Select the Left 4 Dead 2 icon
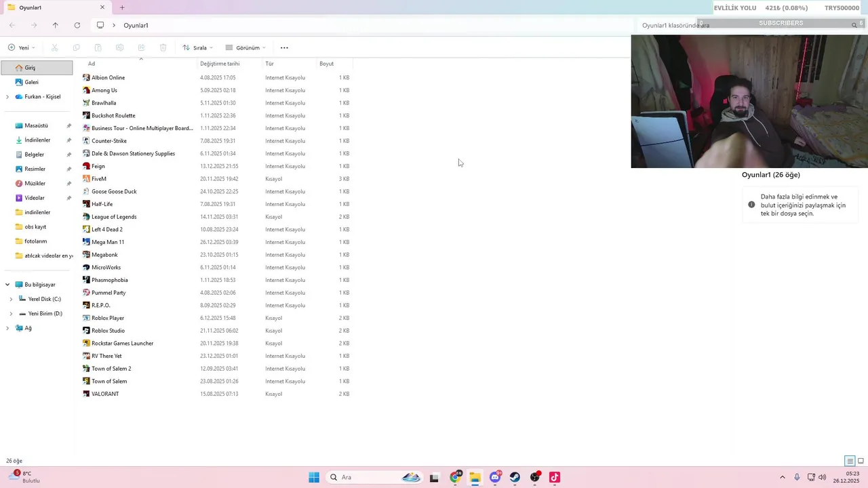The width and height of the screenshot is (868, 488). [x=86, y=229]
